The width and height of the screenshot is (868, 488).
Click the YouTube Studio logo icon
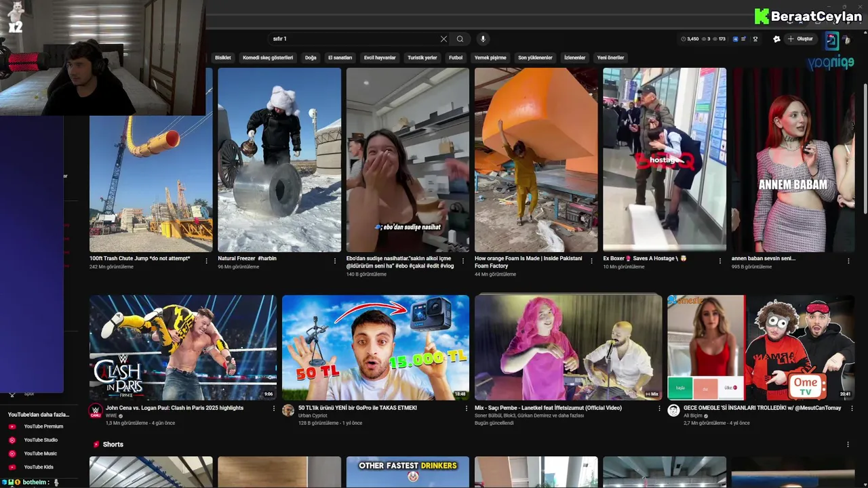click(x=12, y=440)
